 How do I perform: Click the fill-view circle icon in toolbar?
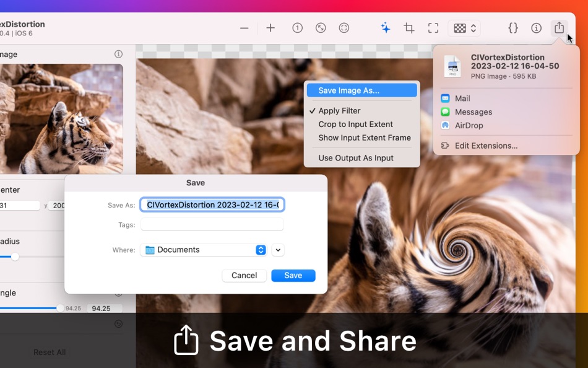pyautogui.click(x=344, y=28)
